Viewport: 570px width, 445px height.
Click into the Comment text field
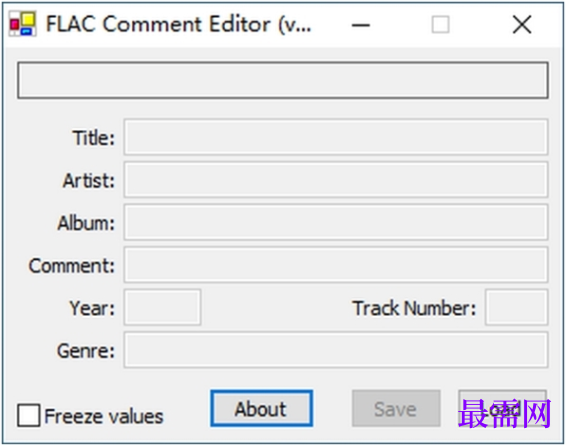(336, 265)
